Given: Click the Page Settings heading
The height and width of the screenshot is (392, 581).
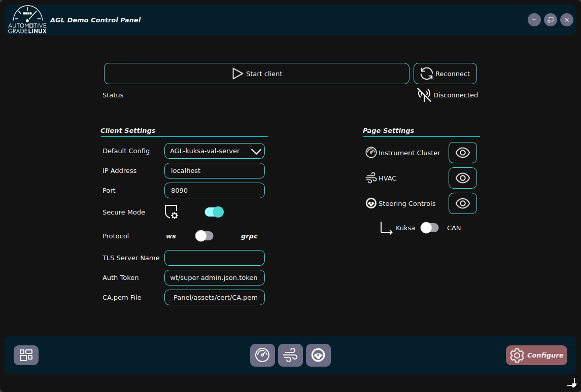Looking at the screenshot, I should pyautogui.click(x=388, y=130).
